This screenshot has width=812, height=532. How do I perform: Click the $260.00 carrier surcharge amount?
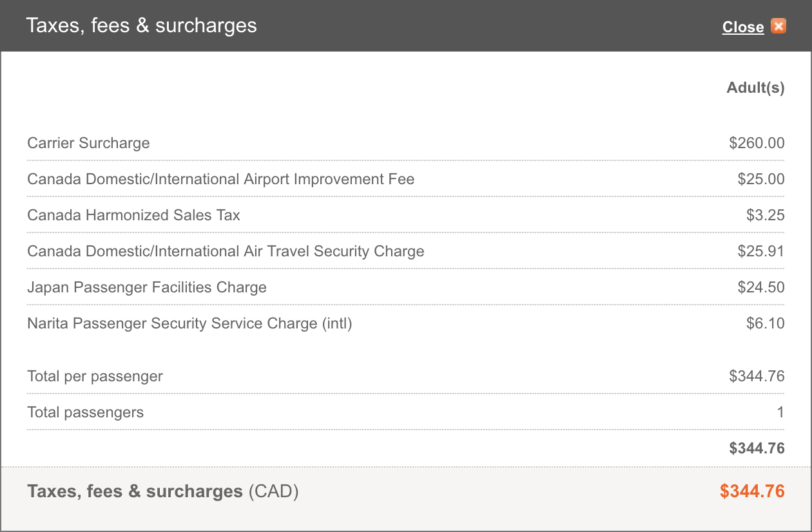pyautogui.click(x=757, y=143)
